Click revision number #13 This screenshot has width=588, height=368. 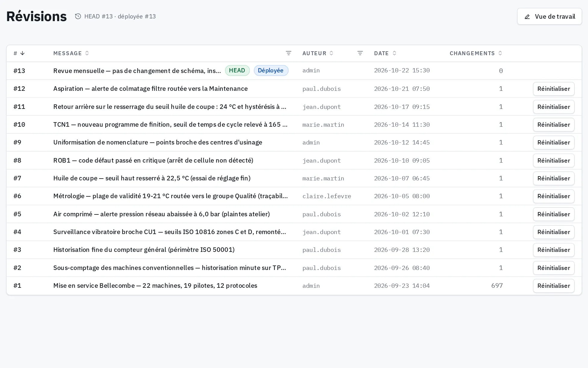click(x=19, y=71)
